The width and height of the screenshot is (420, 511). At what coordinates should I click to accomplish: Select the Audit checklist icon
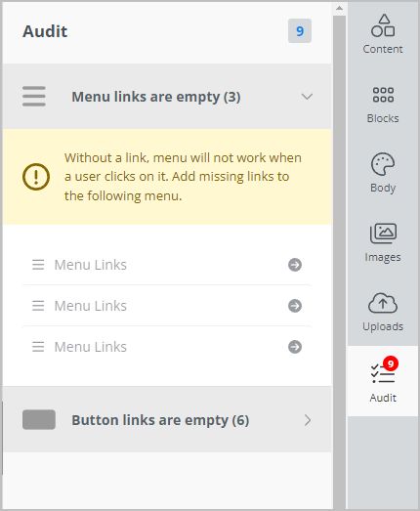383,373
